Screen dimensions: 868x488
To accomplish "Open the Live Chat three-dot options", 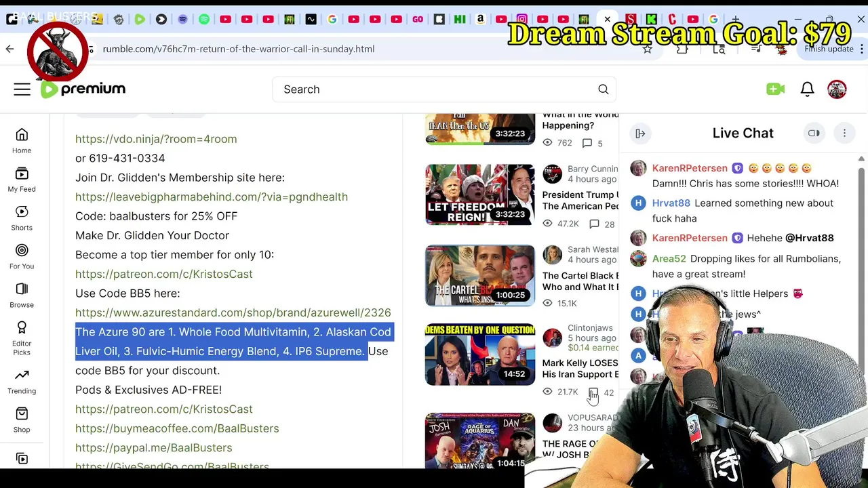I will point(844,134).
